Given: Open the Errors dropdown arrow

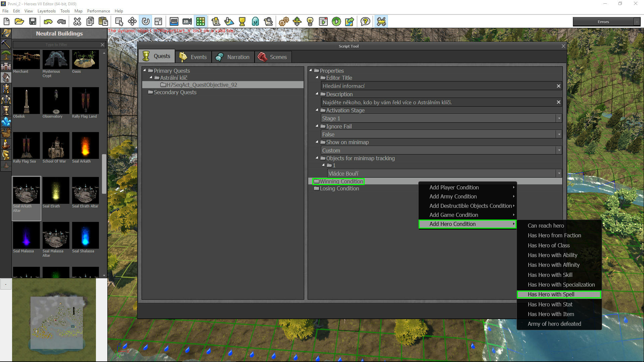Looking at the screenshot, I should (637, 22).
